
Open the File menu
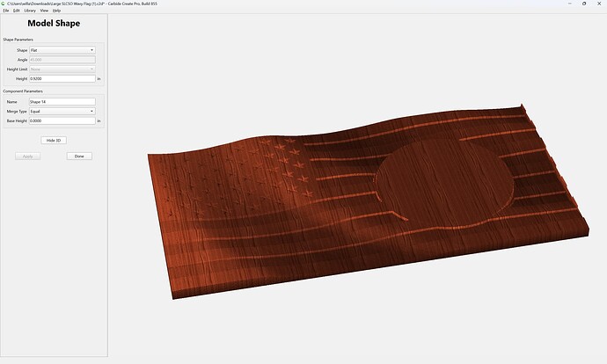[x=6, y=11]
